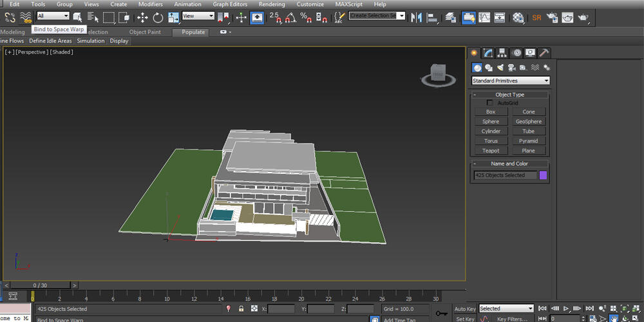The width and height of the screenshot is (644, 322).
Task: Toggle the Auto Key mode
Action: (x=465, y=309)
